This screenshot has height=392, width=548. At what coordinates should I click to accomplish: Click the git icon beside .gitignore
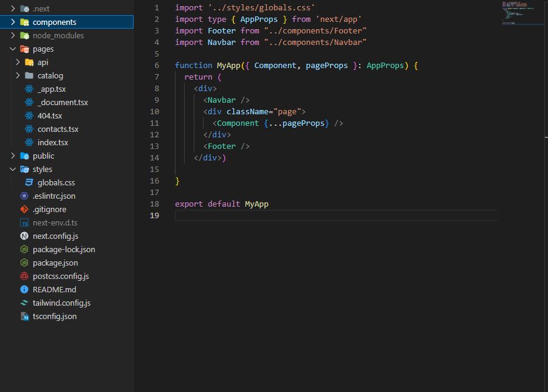tap(24, 209)
